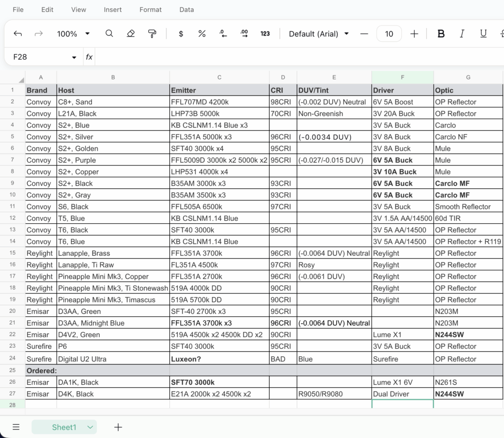Viewport: 504px width, 438px height.
Task: Open the search magnifier tool
Action: [109, 34]
